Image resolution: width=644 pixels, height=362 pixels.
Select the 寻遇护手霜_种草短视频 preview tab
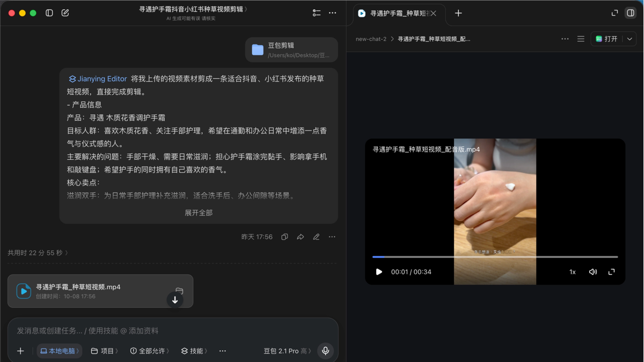[x=398, y=13]
